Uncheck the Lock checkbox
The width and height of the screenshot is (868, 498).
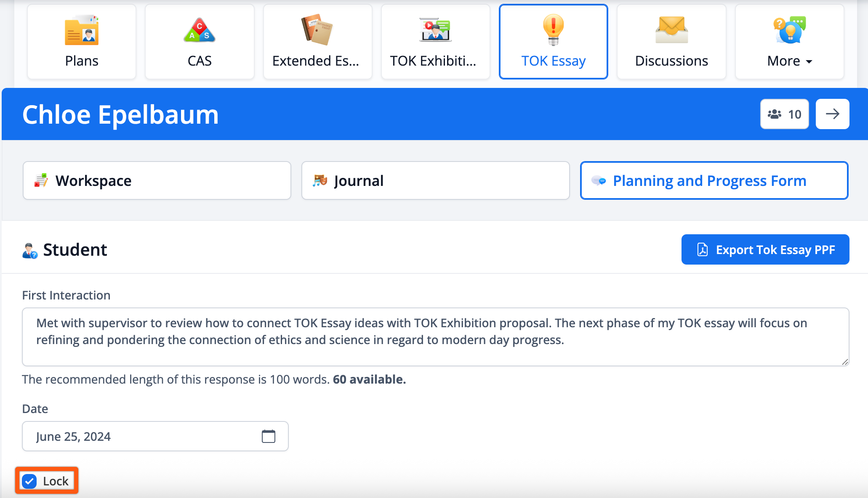[30, 481]
